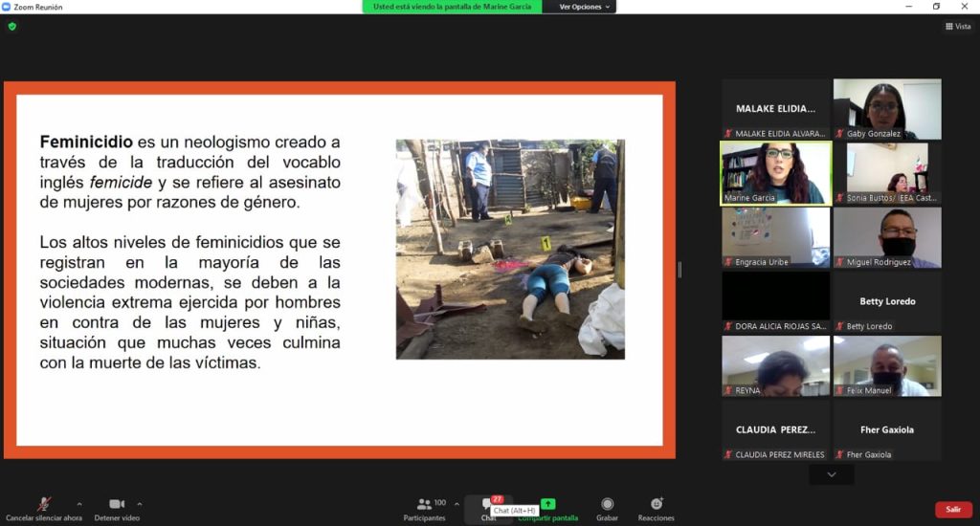Leave the meeting with the Salir button
This screenshot has height=526, width=980.
[x=953, y=510]
